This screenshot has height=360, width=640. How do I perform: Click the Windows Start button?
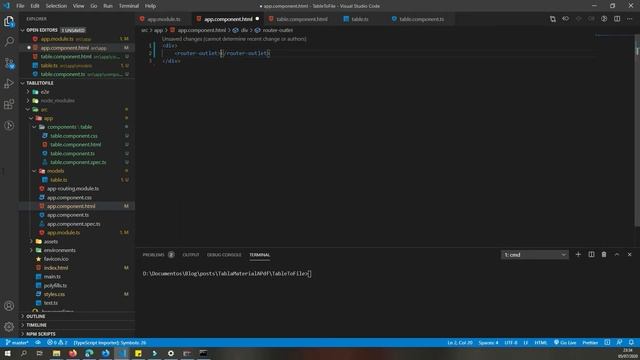7,353
